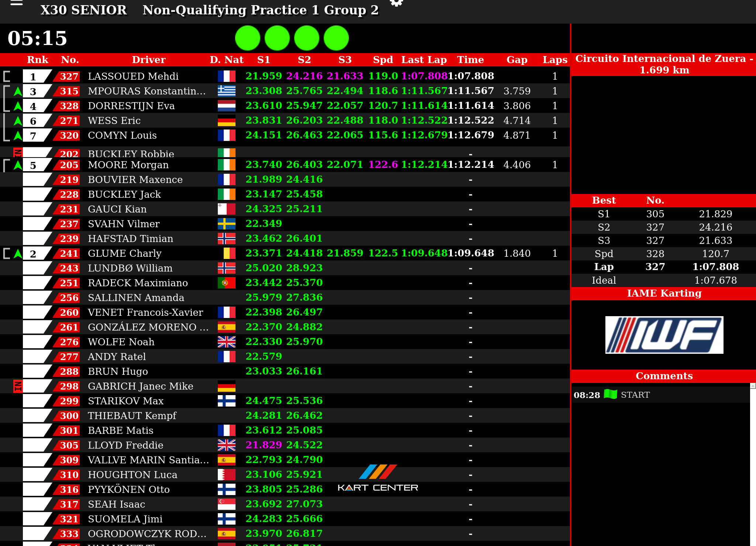Click Germany flag for WESS Eric

point(227,121)
